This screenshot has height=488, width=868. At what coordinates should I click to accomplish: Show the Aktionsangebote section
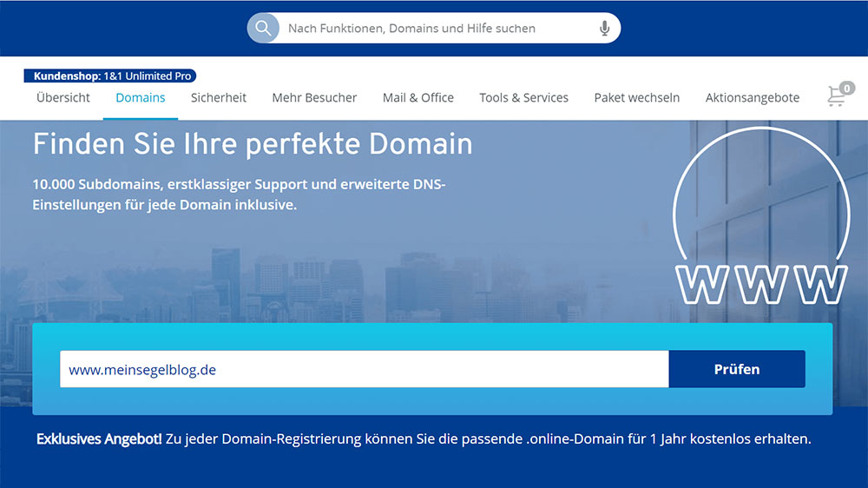pyautogui.click(x=753, y=98)
